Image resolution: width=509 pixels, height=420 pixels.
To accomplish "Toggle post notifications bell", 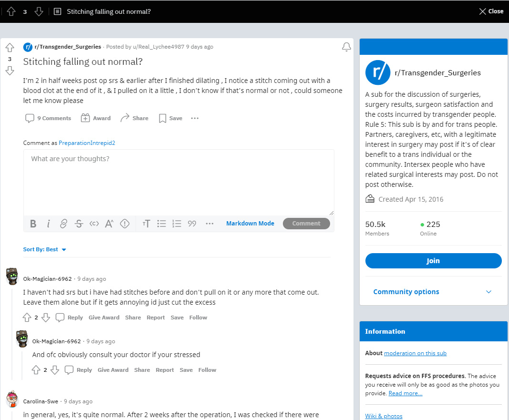I will pyautogui.click(x=346, y=47).
